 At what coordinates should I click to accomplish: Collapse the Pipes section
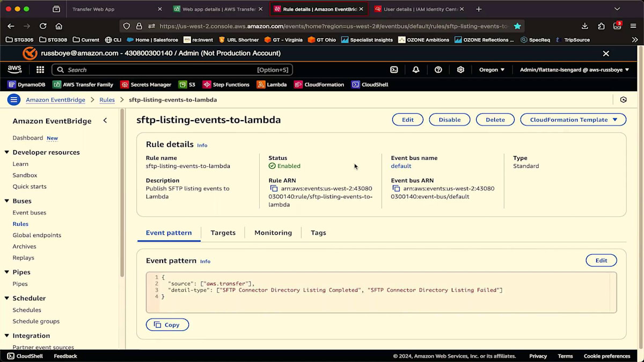click(7, 272)
